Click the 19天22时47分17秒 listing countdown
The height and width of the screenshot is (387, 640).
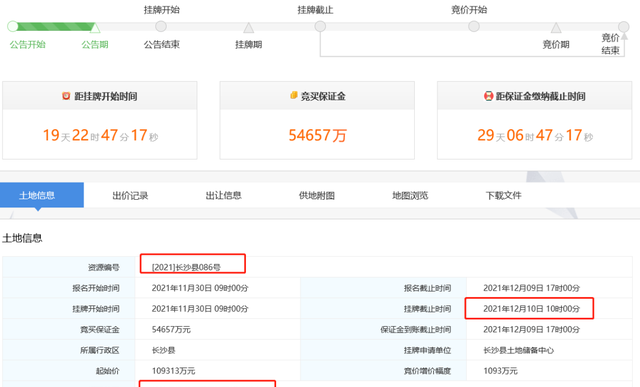click(x=100, y=135)
